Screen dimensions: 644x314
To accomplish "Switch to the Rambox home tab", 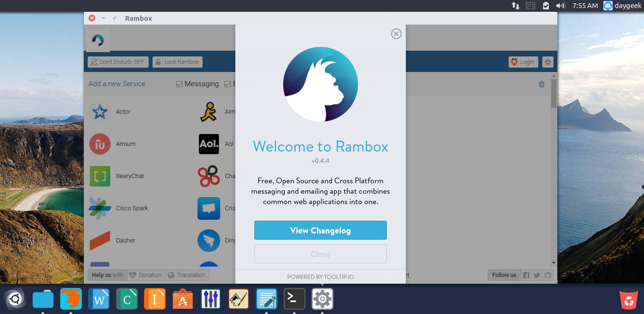I will (x=98, y=40).
